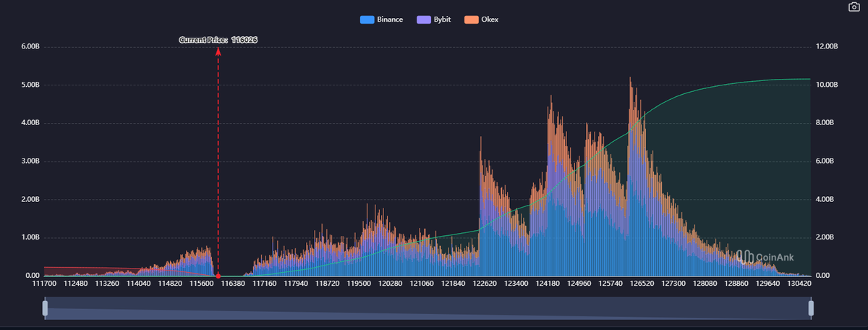
Task: Click the 128080 price axis label
Action: pos(705,284)
